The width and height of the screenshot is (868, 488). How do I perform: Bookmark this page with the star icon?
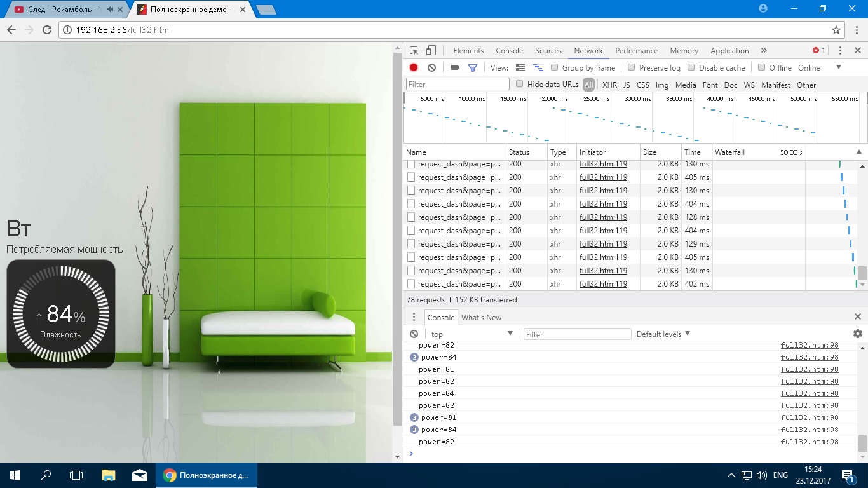[836, 30]
